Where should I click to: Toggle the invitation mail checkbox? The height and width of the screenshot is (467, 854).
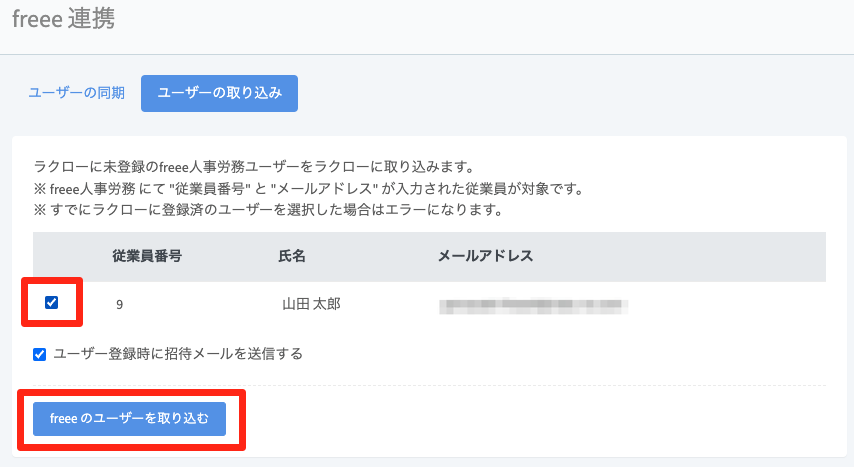tap(39, 355)
